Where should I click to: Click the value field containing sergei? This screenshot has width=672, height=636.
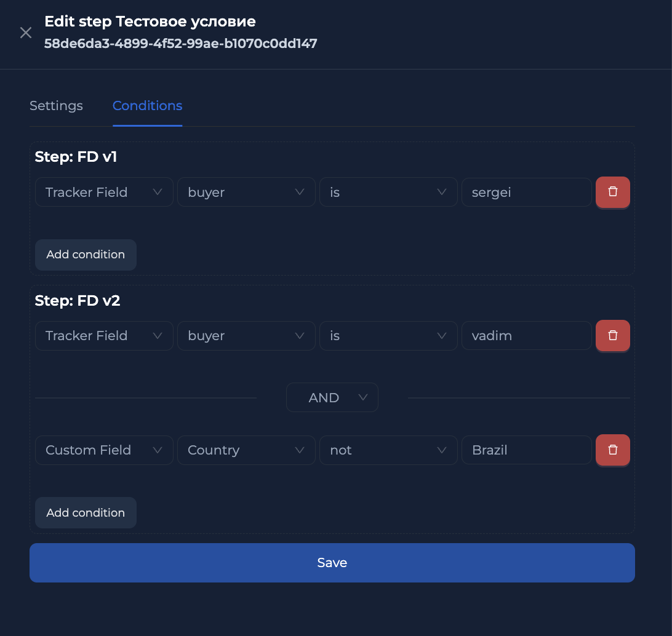tap(526, 193)
